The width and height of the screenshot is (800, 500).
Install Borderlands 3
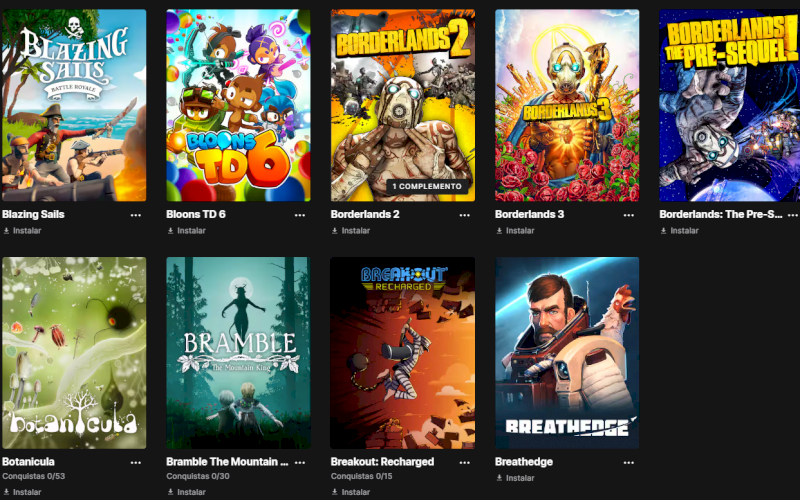tap(515, 231)
